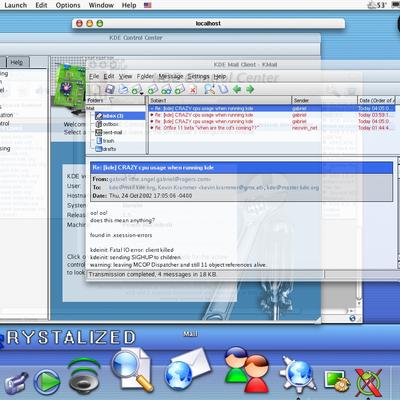Click the Reply to All toolbar icon
Image resolution: width=400 pixels, height=400 pixels.
click(166, 89)
